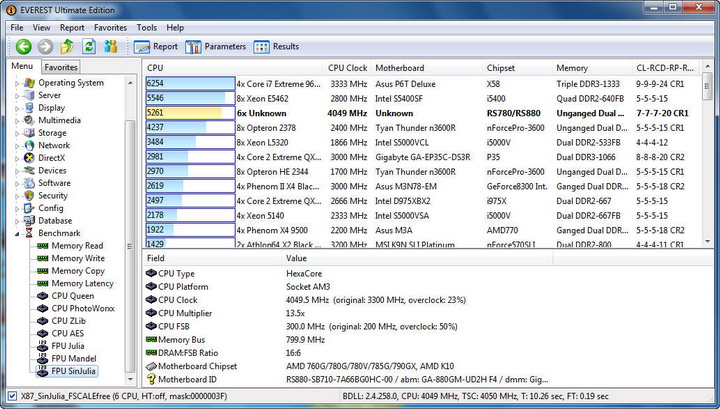The image size is (720, 409).
Task: Select the Display tree icon
Action: click(29, 108)
